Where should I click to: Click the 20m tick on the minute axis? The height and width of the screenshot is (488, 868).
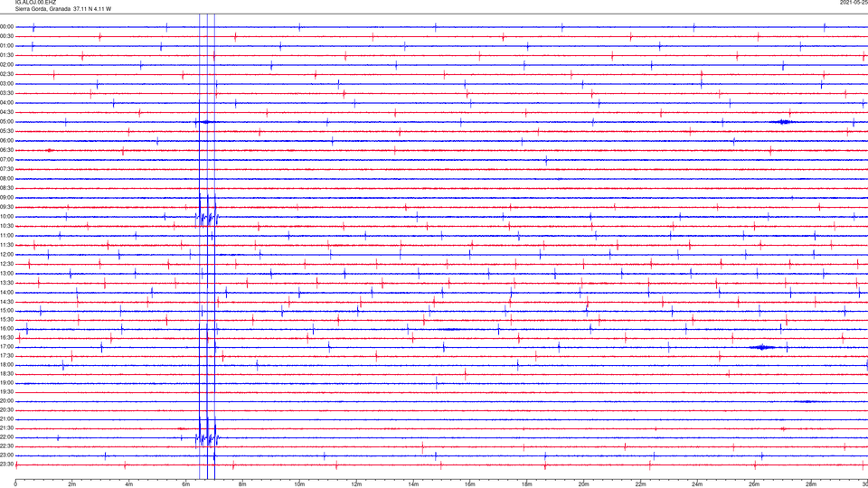click(x=583, y=484)
